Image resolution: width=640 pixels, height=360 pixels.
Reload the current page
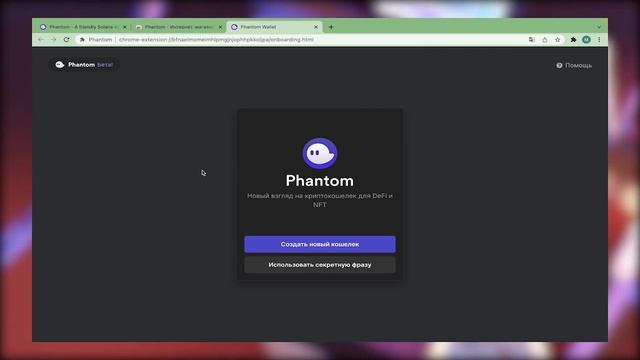[x=67, y=40]
